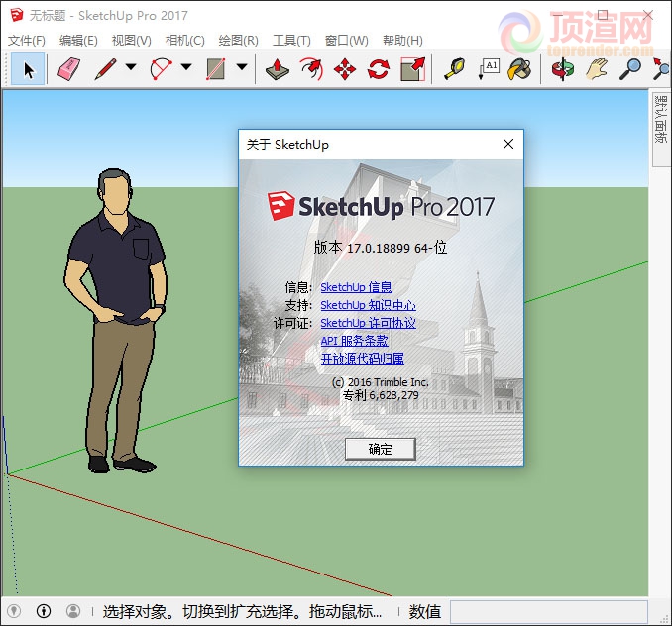Open the Shape tool dropdown arrow
The width and height of the screenshot is (672, 626).
point(242,67)
